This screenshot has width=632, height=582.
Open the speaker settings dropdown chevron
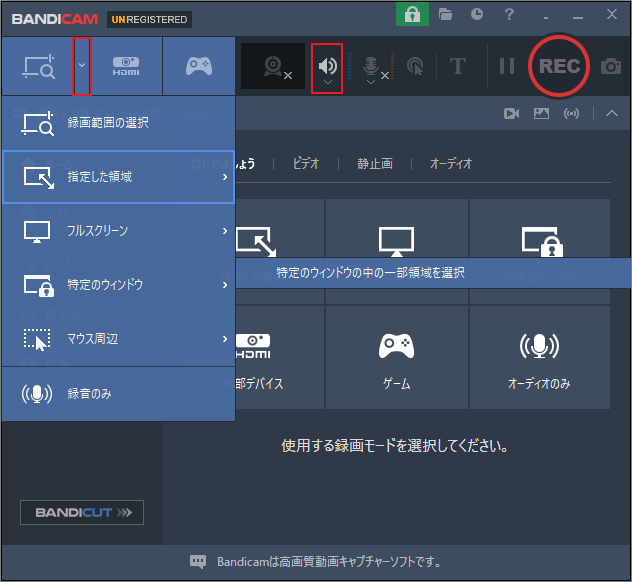click(328, 83)
